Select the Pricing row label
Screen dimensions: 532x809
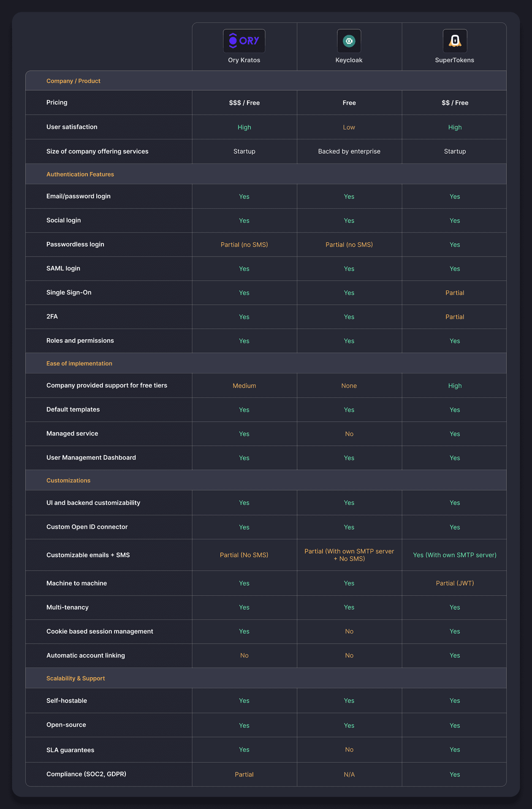57,102
